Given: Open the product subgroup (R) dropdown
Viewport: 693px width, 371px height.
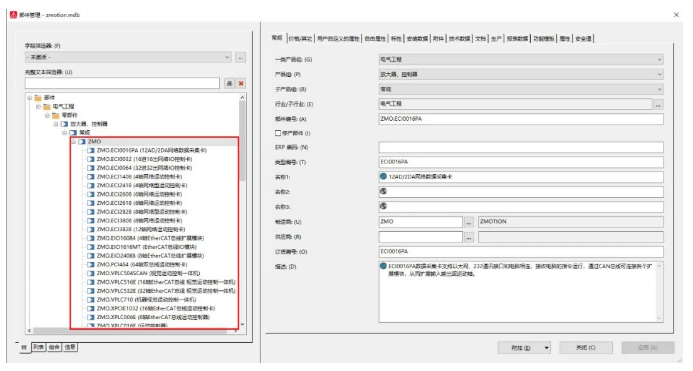Looking at the screenshot, I should click(x=521, y=89).
